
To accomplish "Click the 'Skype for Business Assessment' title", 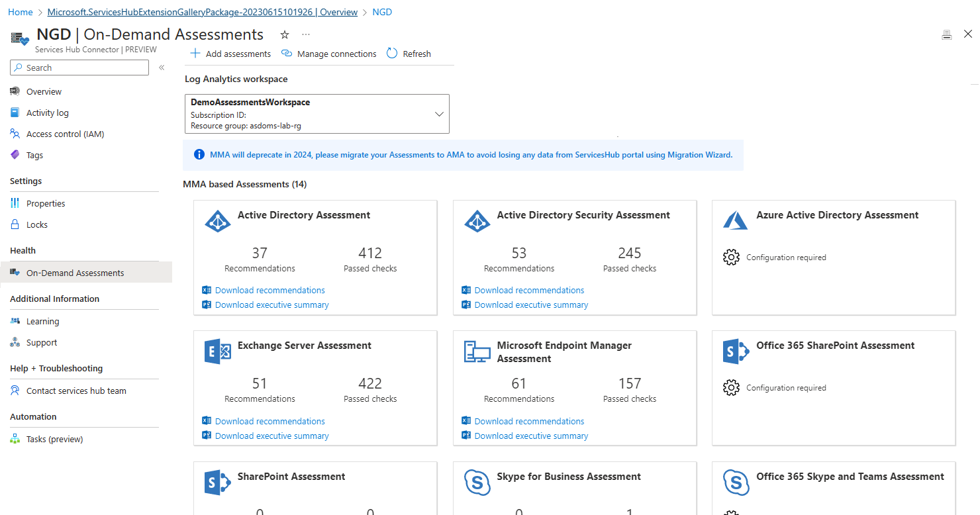I will click(569, 477).
